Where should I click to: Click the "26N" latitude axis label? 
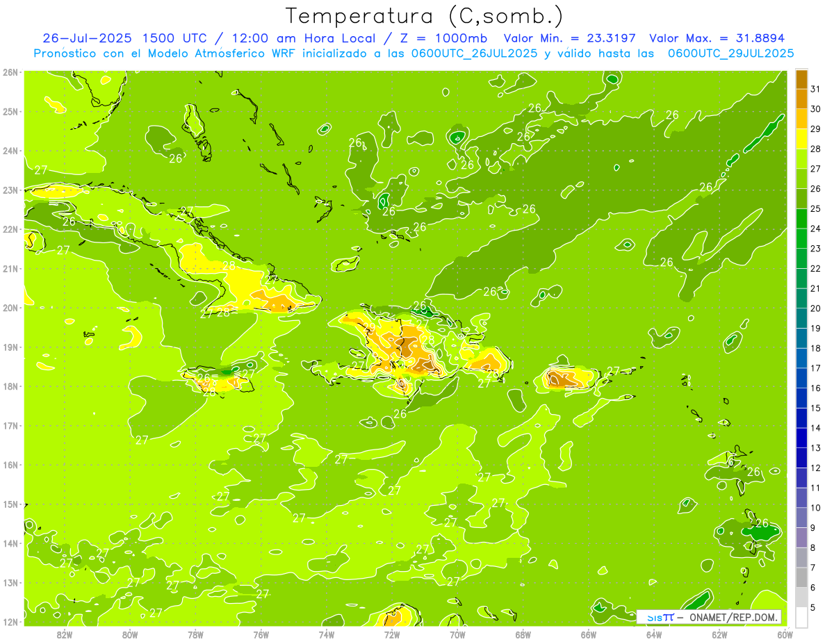(10, 72)
